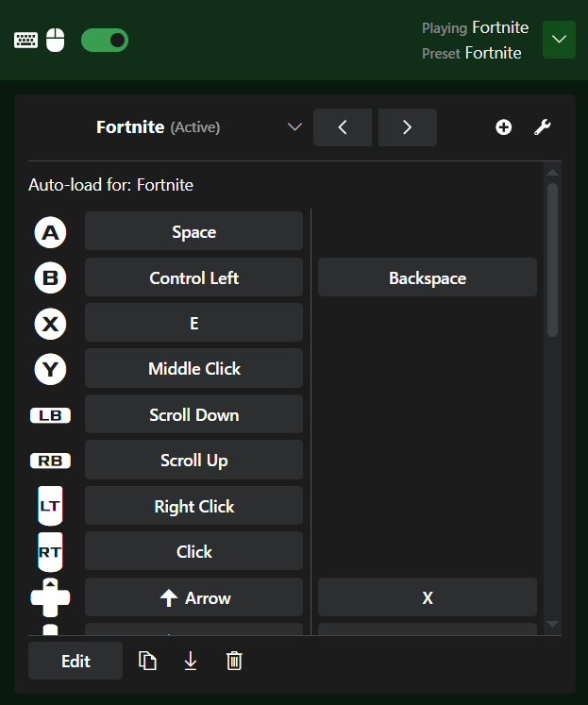Image resolution: width=588 pixels, height=705 pixels.
Task: Select the E binding for X button
Action: (x=193, y=323)
